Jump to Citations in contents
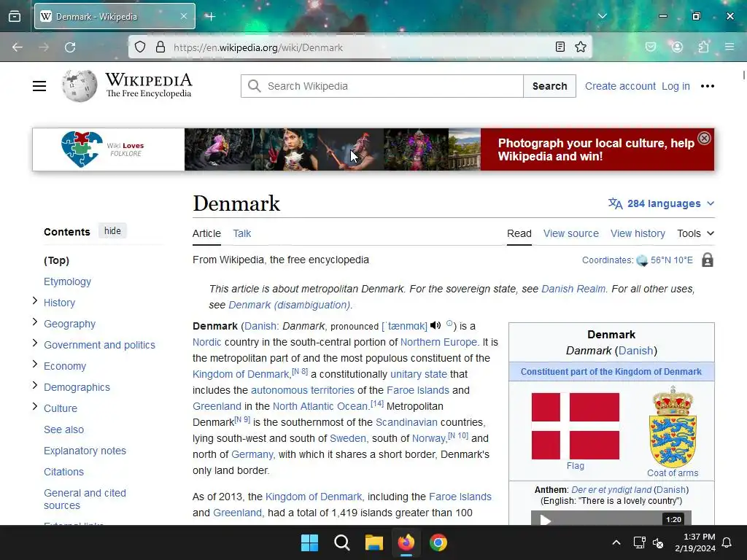The height and width of the screenshot is (560, 747). pos(64,472)
